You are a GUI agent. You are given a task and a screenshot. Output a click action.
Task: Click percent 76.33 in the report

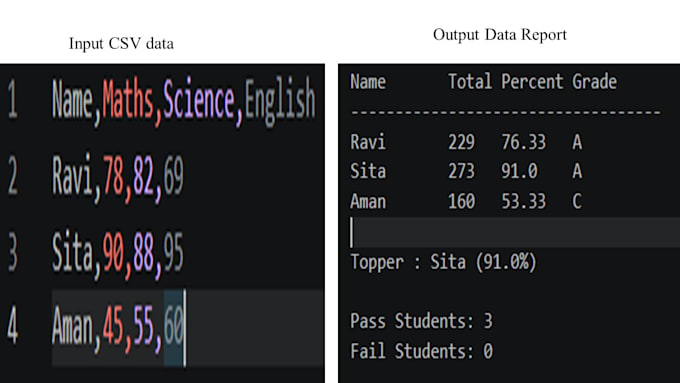[x=523, y=142]
